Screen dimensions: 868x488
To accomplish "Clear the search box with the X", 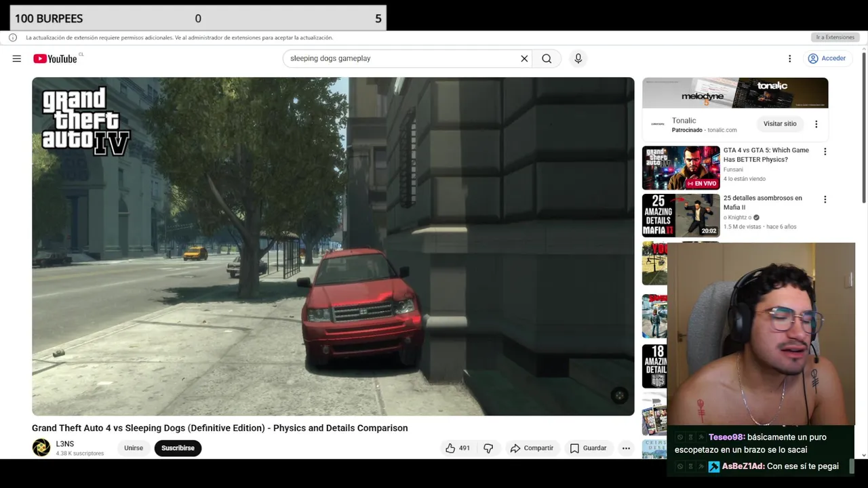I will click(x=524, y=58).
